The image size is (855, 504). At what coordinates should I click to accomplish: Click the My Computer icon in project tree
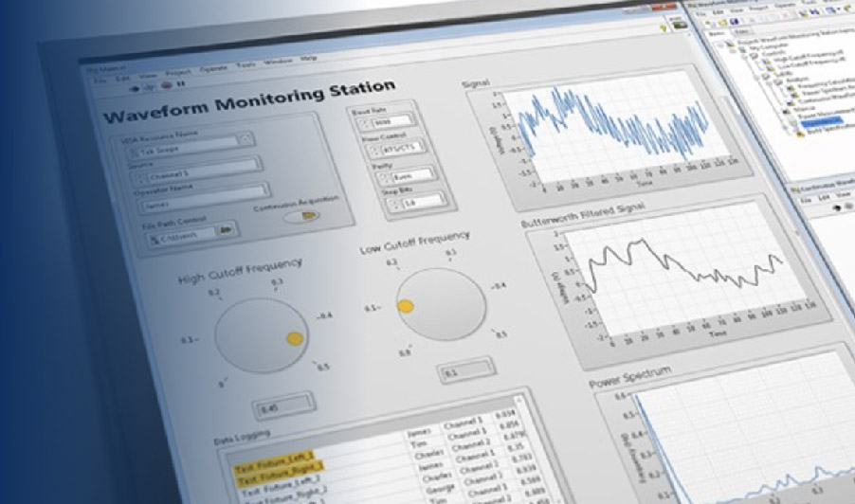pyautogui.click(x=740, y=48)
